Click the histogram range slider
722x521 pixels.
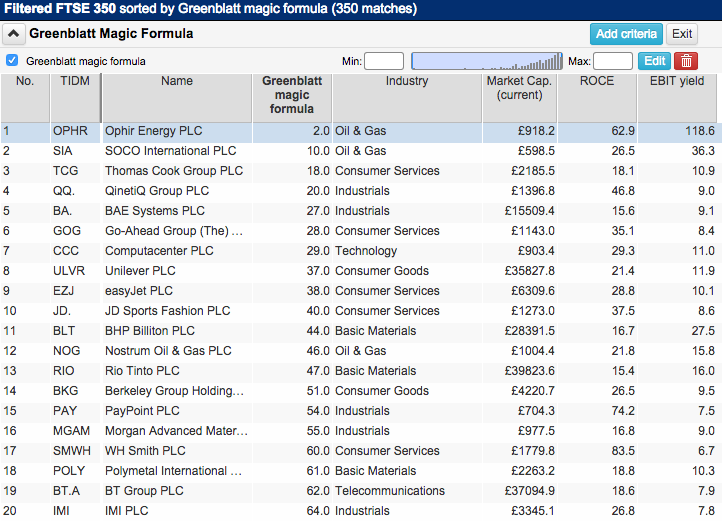pyautogui.click(x=487, y=61)
